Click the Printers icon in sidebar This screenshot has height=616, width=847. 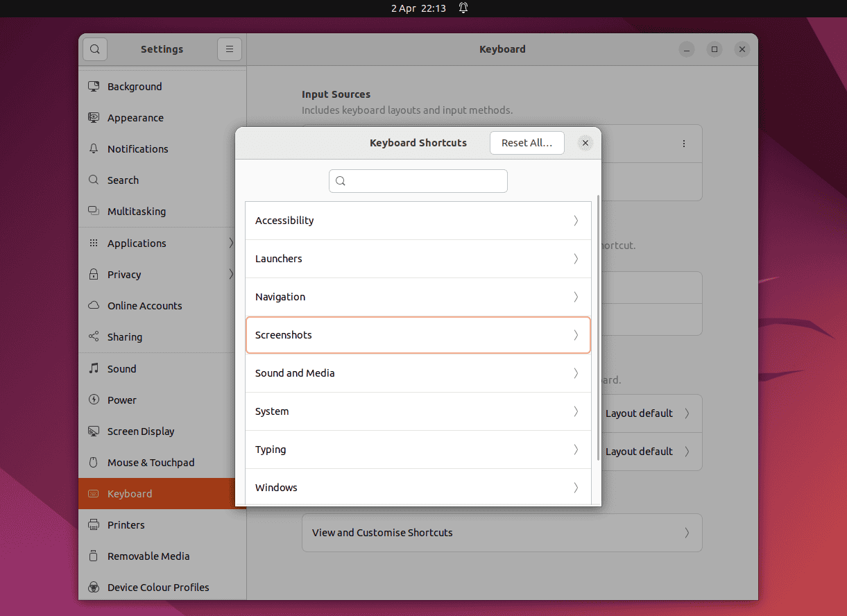point(94,525)
